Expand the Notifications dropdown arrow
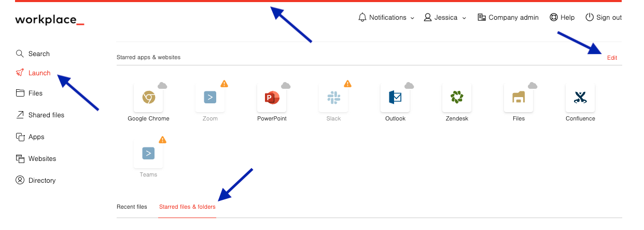644x230 pixels. click(x=412, y=18)
